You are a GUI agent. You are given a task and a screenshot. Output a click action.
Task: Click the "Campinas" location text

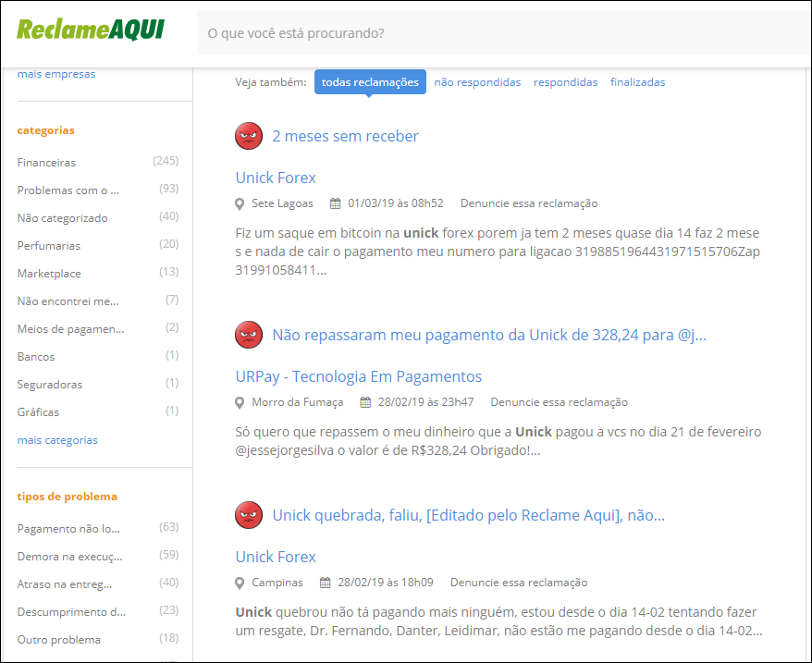[277, 583]
